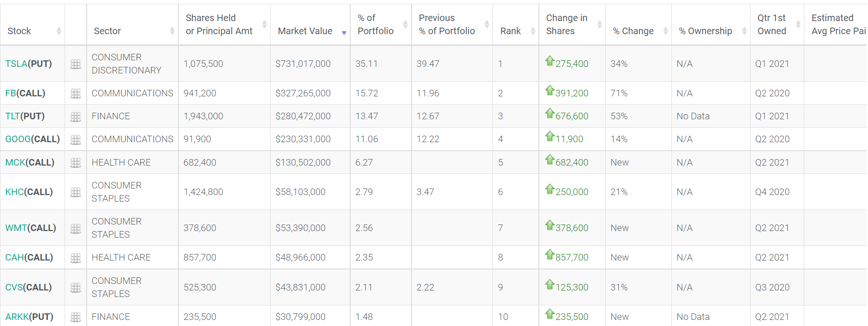Sort by Rank column header
868x326 pixels.
coord(510,31)
